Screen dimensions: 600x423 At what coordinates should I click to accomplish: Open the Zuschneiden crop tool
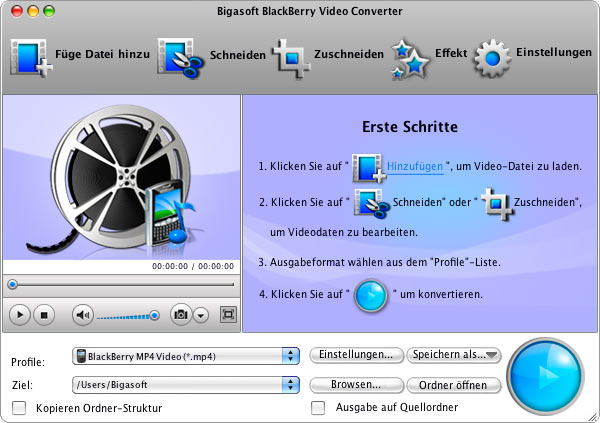(x=291, y=58)
